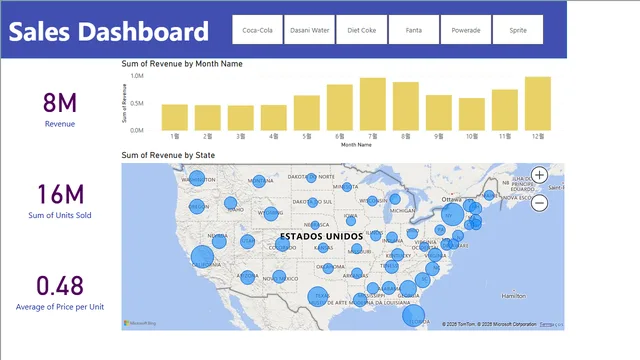
Task: Select the Wyoming map bubble
Action: (271, 213)
